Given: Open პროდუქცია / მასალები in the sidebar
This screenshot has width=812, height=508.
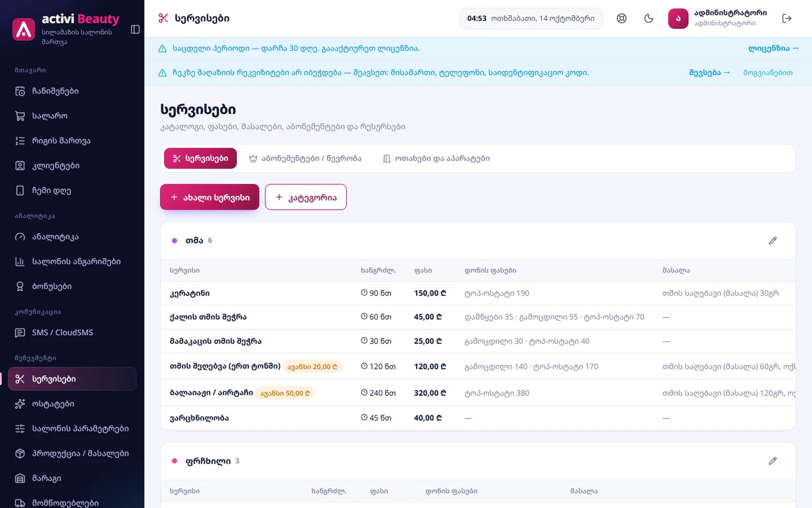Looking at the screenshot, I should tap(72, 454).
